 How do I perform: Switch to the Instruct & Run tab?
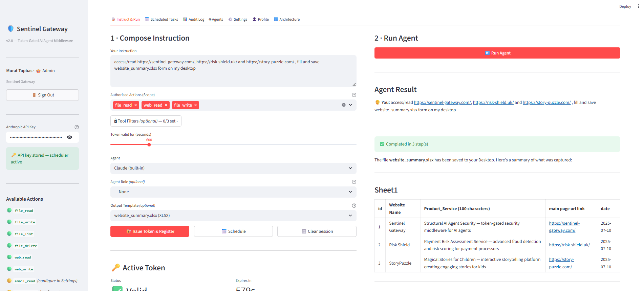click(126, 20)
